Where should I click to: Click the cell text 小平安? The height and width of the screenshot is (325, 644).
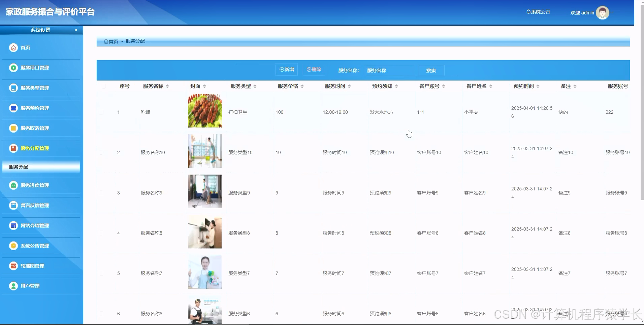471,112
